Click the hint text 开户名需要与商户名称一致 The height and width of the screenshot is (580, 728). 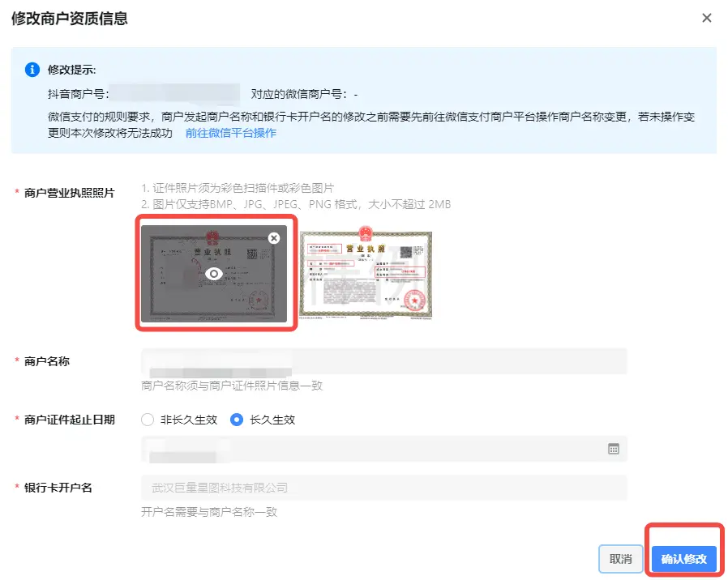pyautogui.click(x=209, y=512)
